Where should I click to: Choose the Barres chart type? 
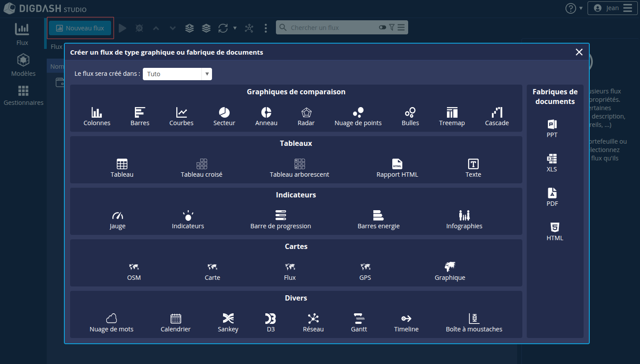140,117
